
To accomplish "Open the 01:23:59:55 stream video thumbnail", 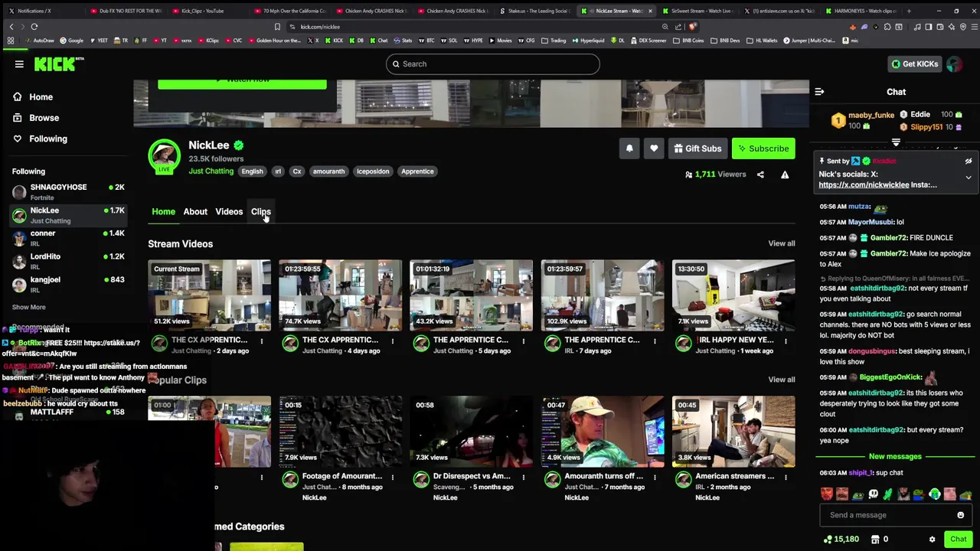I will [341, 295].
